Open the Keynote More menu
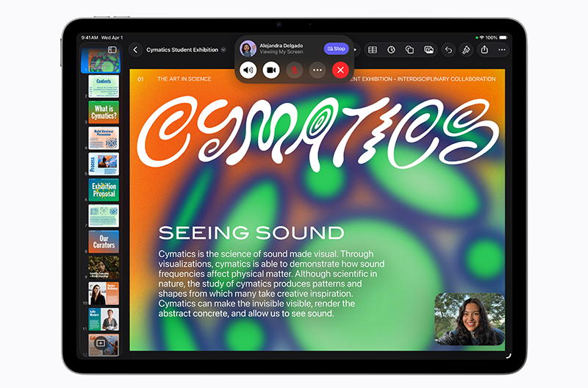 coord(502,50)
